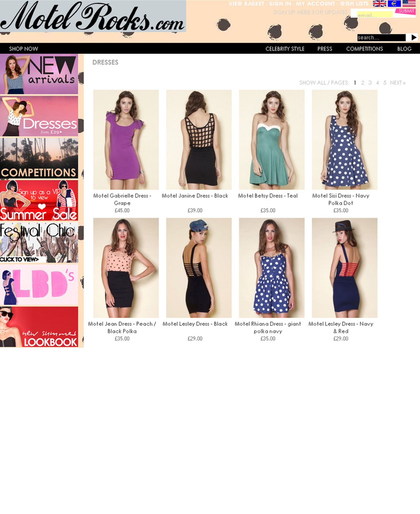This screenshot has width=420, height=514.
Task: Click the £45.00 price of Gabrielle Dress
Action: (x=122, y=210)
